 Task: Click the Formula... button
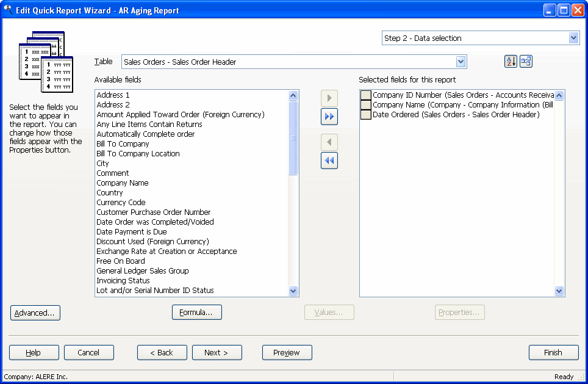[196, 313]
